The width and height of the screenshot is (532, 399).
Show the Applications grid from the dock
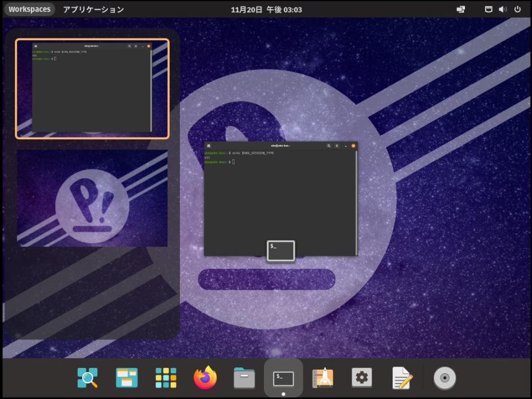coord(166,378)
